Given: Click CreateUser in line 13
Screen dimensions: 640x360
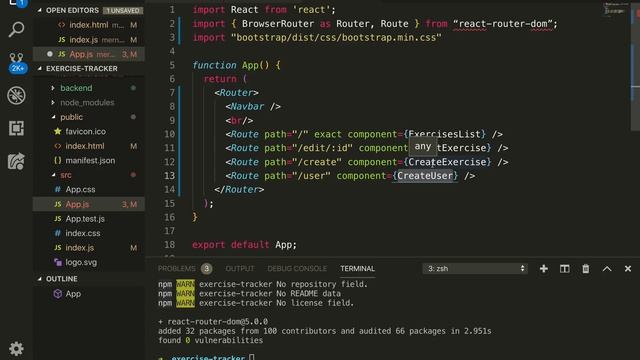Looking at the screenshot, I should tap(425, 176).
